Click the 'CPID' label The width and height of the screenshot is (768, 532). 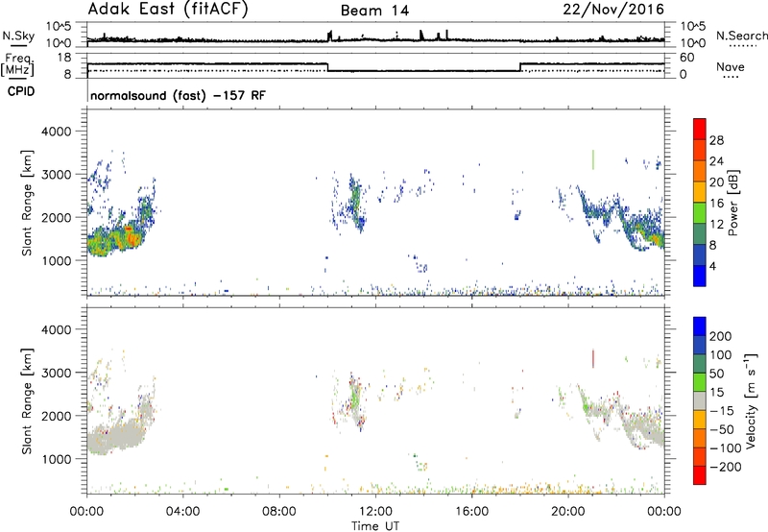21,91
